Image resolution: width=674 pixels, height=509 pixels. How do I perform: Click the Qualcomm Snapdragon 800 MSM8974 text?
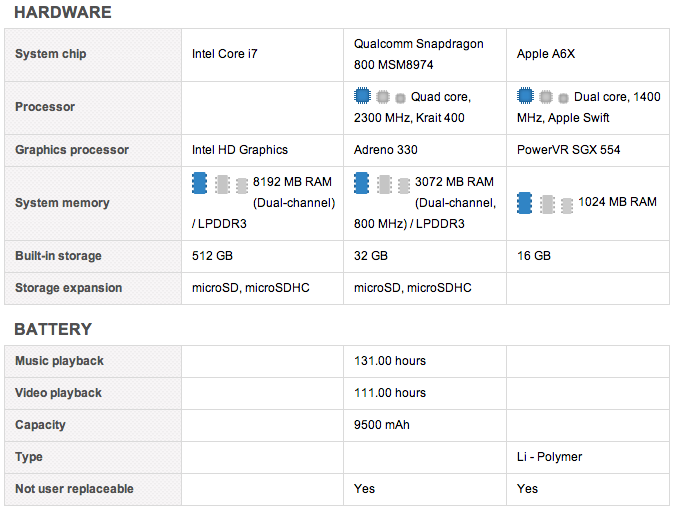pos(419,54)
